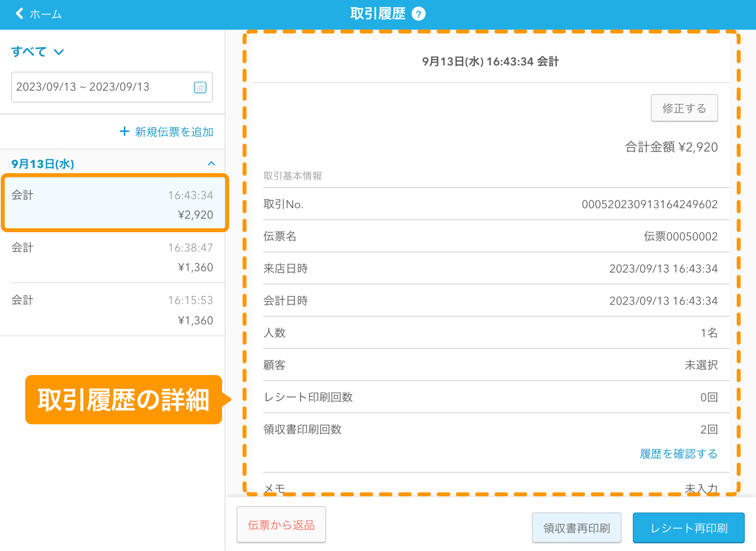Click the calendar icon in the date field

[200, 87]
